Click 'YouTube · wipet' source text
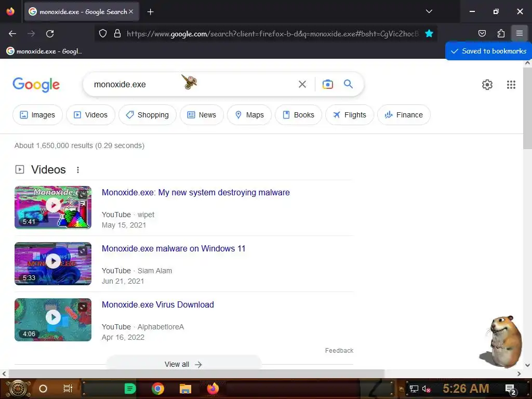Viewport: 532px width, 399px height. click(128, 215)
